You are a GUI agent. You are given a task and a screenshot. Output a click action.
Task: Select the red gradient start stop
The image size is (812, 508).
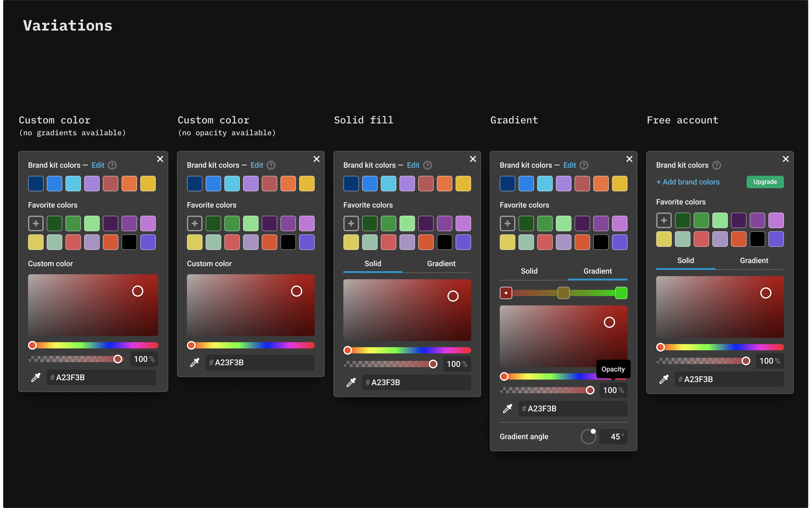(506, 293)
